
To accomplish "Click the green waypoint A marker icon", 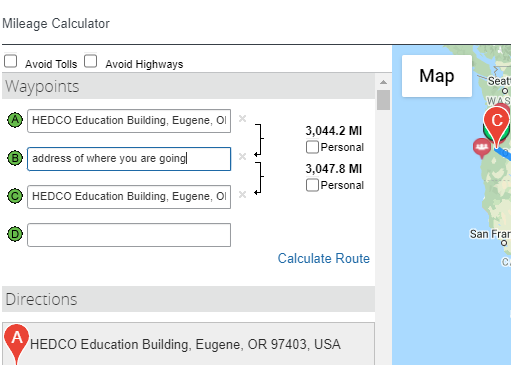I will tap(15, 120).
